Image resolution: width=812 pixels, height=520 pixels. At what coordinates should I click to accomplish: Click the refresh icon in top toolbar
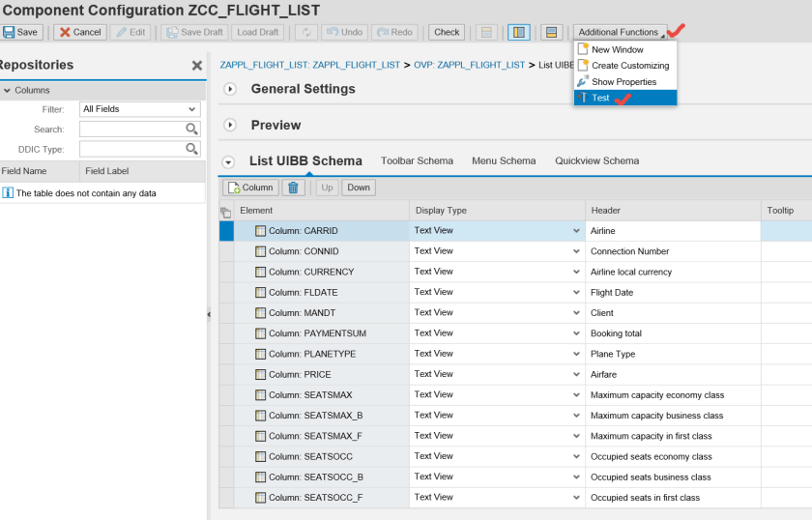(307, 32)
